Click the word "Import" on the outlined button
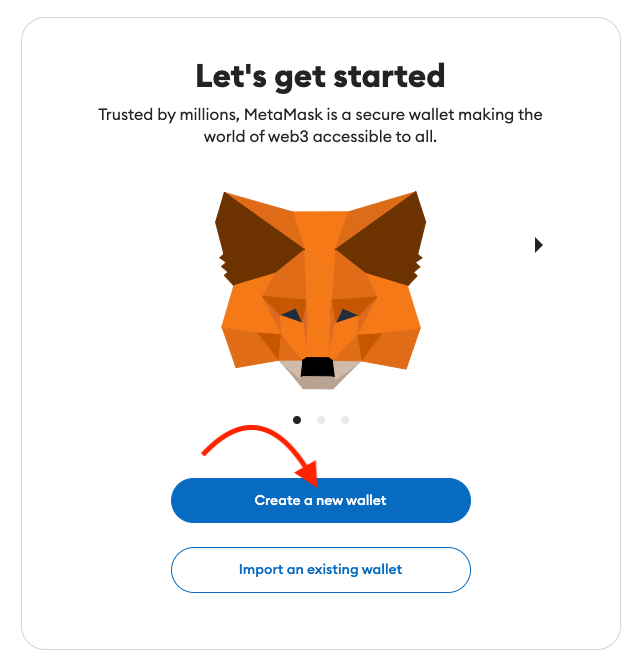 click(x=260, y=570)
